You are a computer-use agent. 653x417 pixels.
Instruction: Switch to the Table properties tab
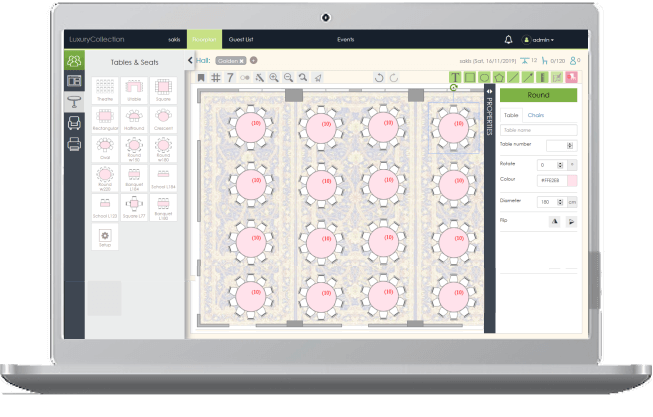click(x=511, y=115)
